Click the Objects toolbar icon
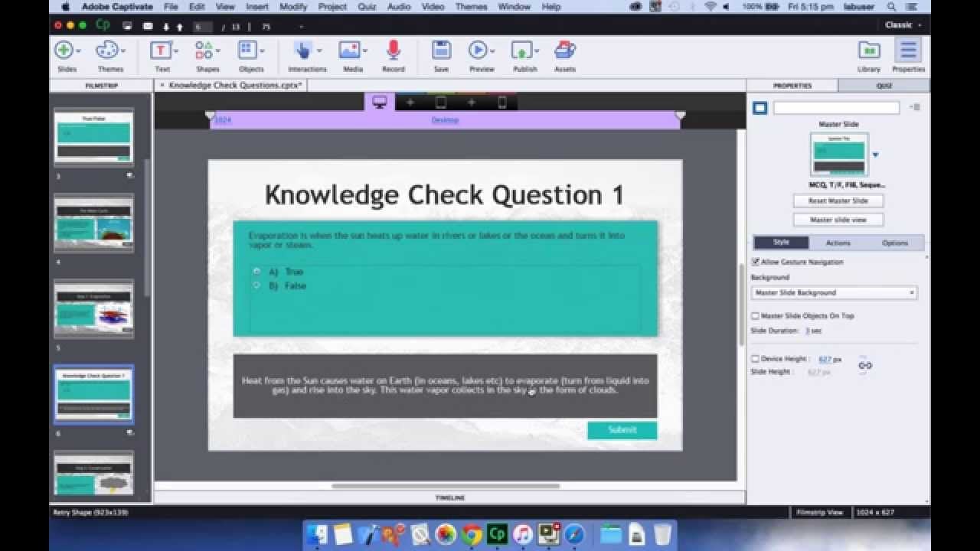 247,51
